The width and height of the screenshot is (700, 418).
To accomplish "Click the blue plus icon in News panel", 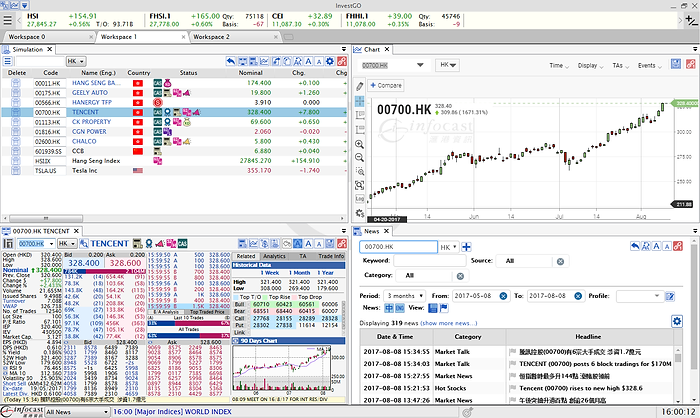I will click(467, 247).
